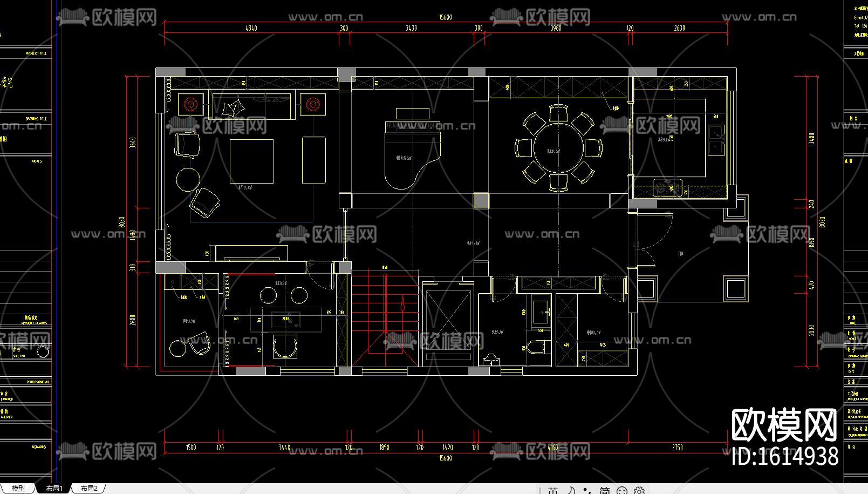
Task: Select the 2750 dimension text
Action: coord(678,448)
